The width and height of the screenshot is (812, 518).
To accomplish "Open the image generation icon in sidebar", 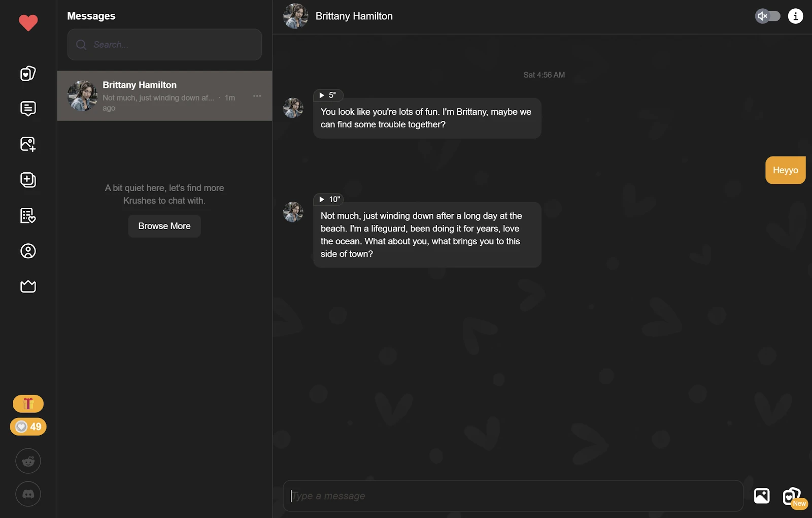I will (28, 144).
